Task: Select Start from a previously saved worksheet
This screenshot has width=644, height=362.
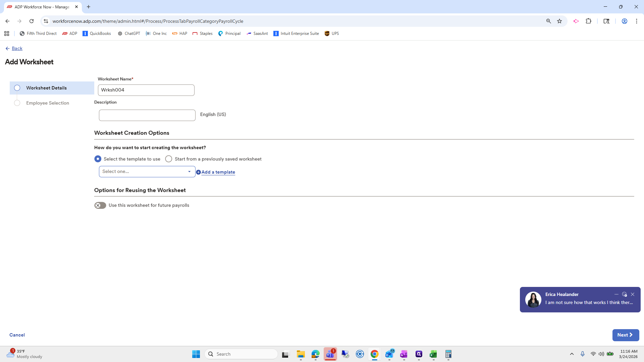Action: coord(169,159)
